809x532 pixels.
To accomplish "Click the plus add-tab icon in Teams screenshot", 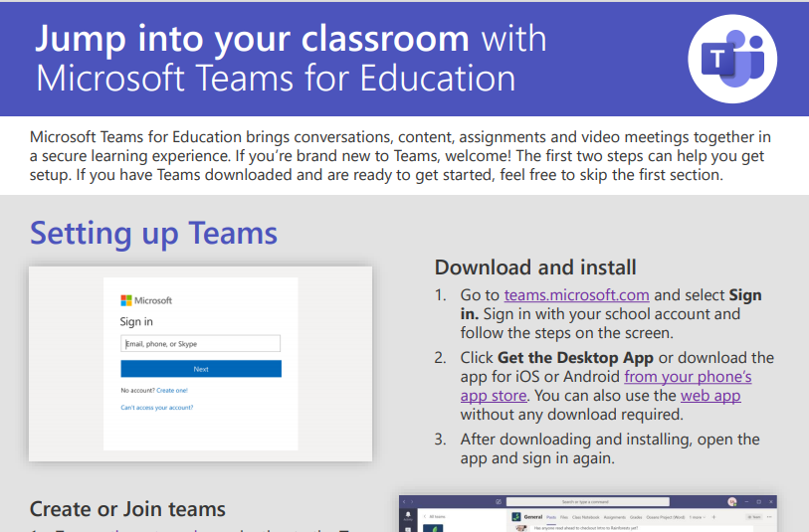I will point(713,517).
